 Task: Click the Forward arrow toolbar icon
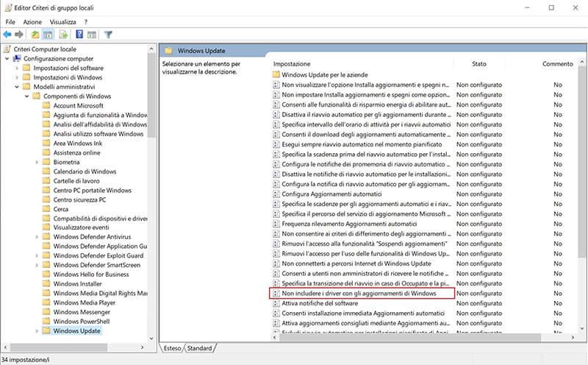click(19, 35)
